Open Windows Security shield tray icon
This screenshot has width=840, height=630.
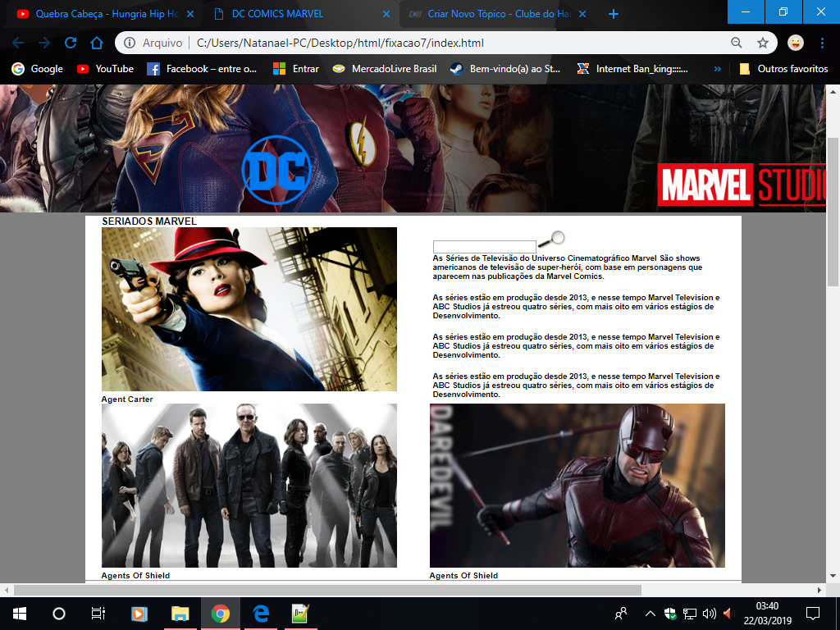[669, 614]
